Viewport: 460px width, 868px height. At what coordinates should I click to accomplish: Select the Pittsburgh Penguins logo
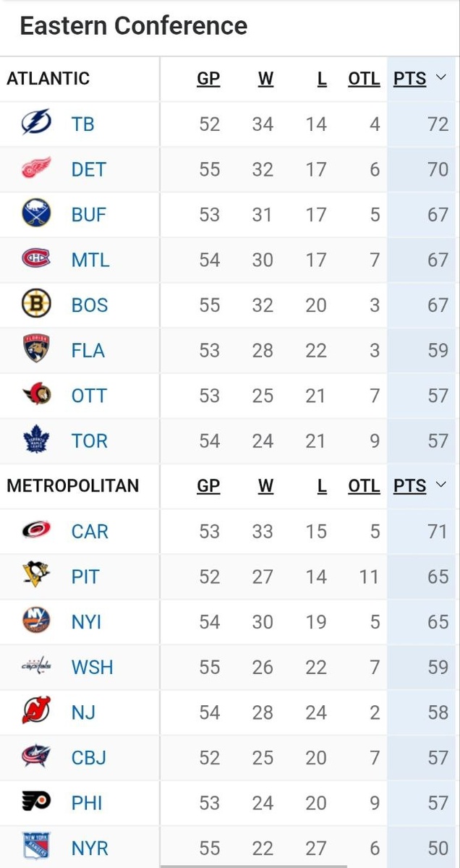coord(36,576)
